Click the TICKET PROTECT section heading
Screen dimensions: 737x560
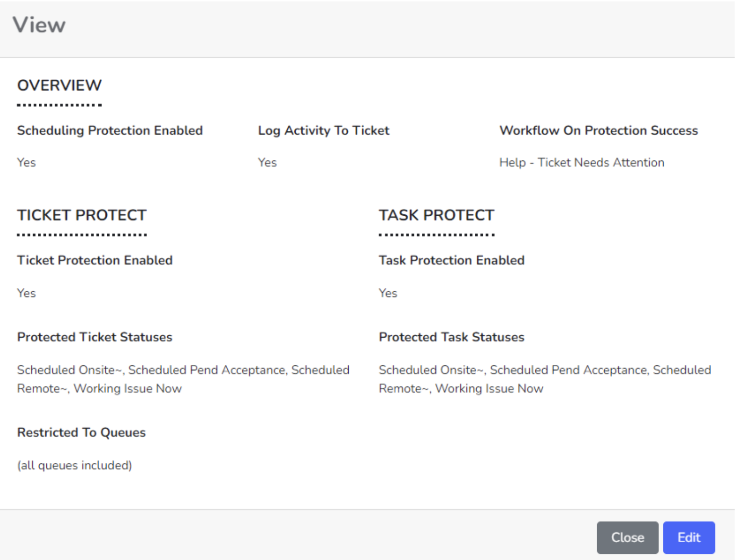click(82, 215)
